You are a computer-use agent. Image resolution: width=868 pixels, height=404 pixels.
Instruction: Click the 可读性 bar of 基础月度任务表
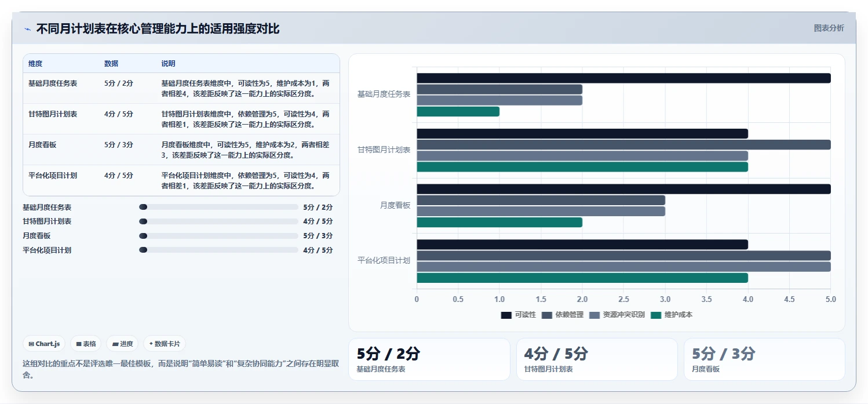click(623, 78)
